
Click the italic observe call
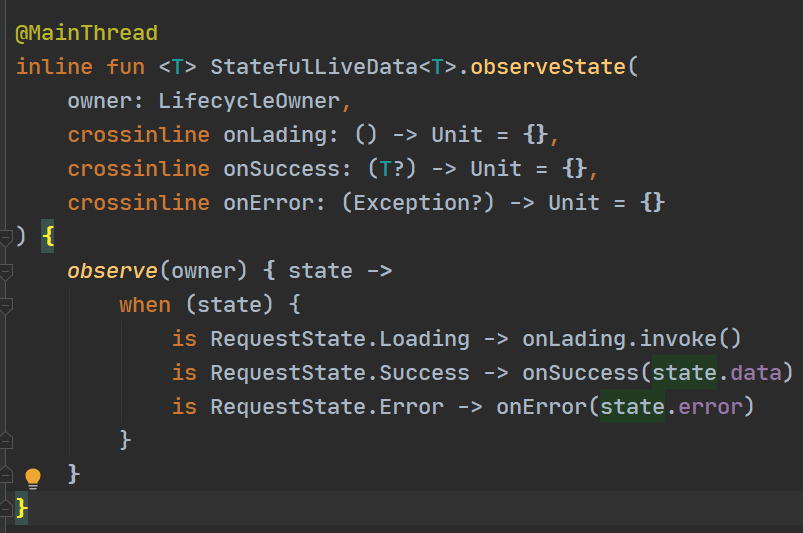pos(113,271)
